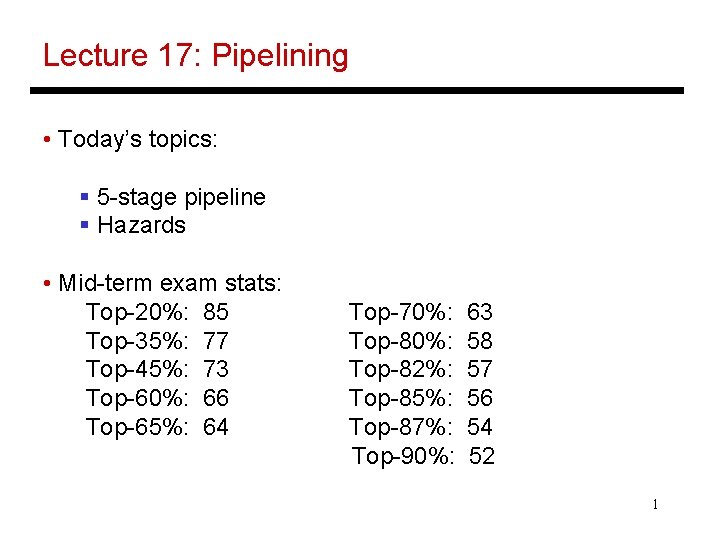Screen dimensions: 720x540
Task: Click the 5-stage pipeline bullet
Action: point(181,197)
